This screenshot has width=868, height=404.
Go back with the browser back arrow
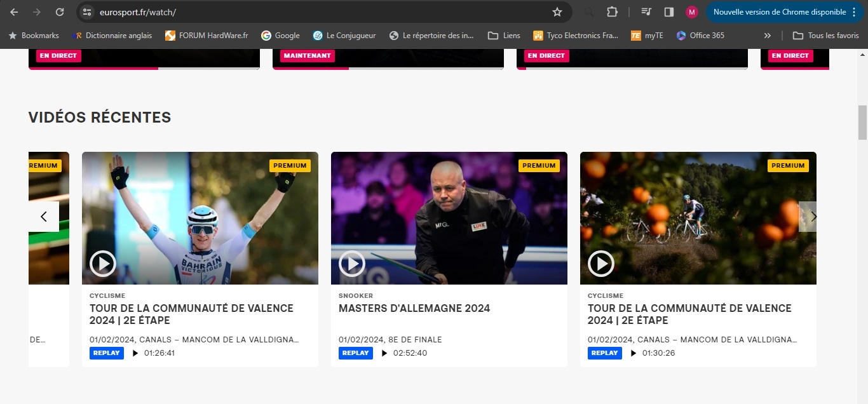[14, 12]
